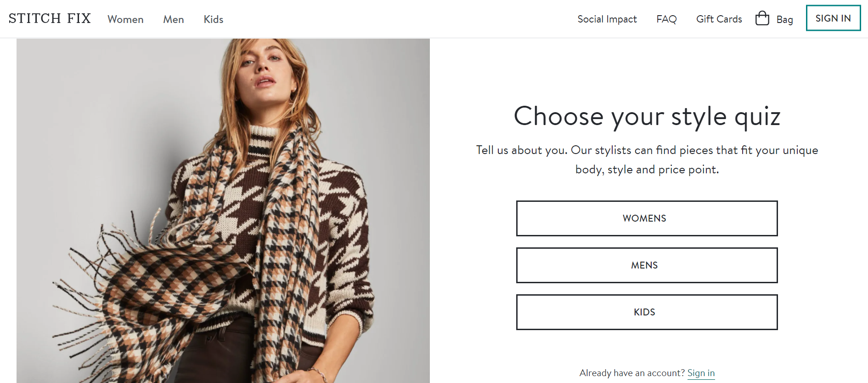This screenshot has width=868, height=383.
Task: Start the KIDS style quiz
Action: tap(647, 312)
